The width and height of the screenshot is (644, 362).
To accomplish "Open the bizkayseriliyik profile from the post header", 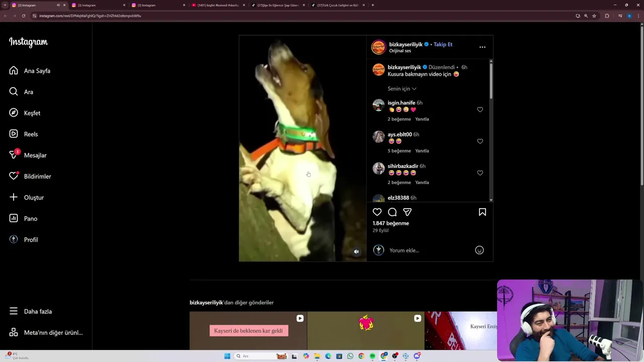I will 406,44.
